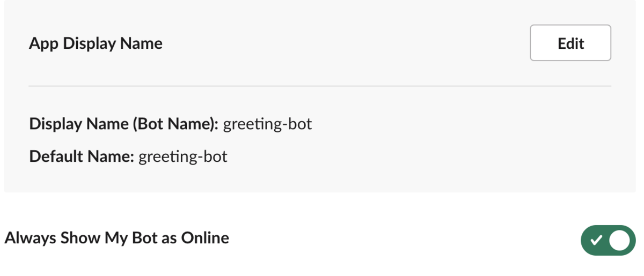Select the greeting-bot display name value

[267, 124]
